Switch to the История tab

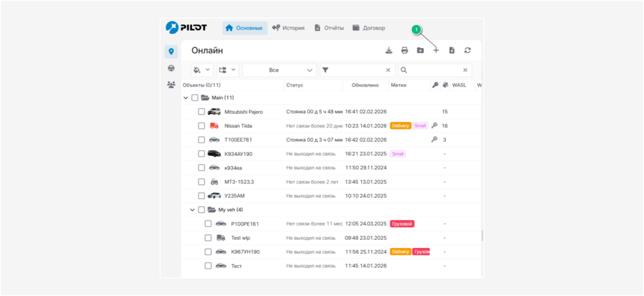tap(288, 28)
